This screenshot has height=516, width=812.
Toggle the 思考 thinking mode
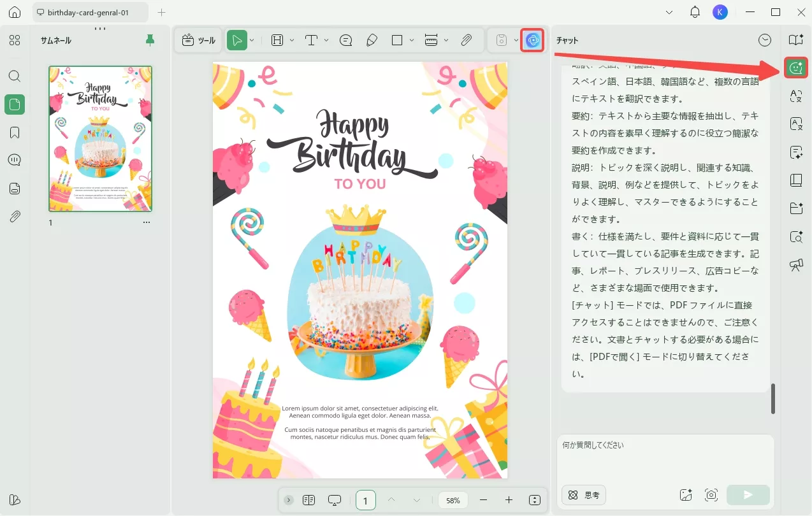[x=584, y=495]
